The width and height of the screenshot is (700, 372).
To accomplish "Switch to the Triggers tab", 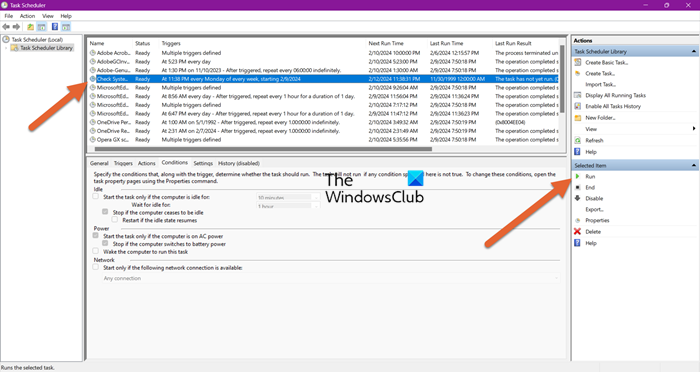I will point(123,163).
